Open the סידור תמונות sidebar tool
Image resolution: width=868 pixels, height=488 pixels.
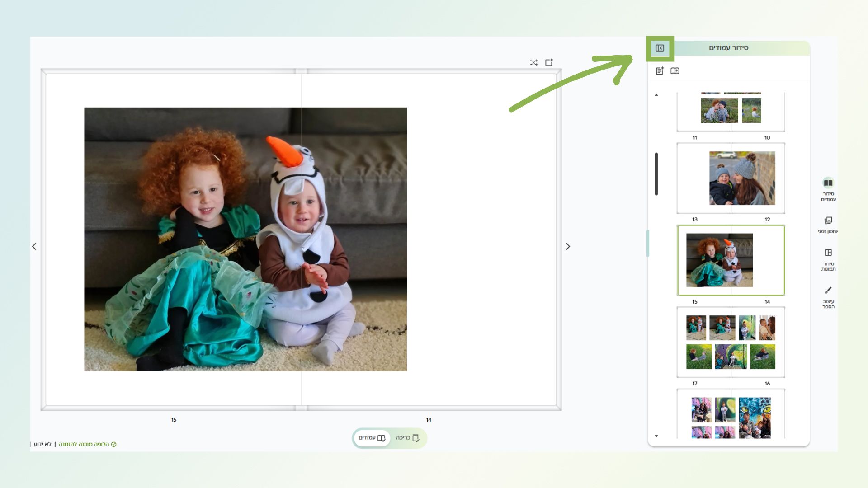pyautogui.click(x=828, y=260)
